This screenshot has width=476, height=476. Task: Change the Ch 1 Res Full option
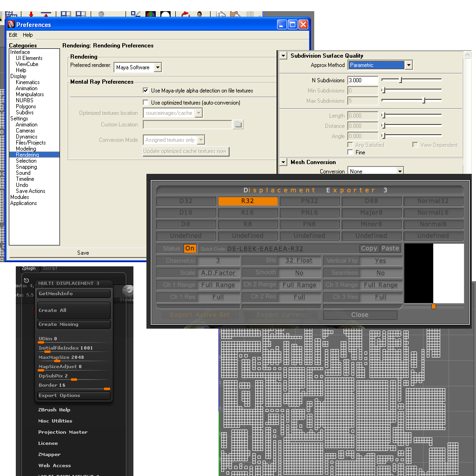click(x=218, y=297)
